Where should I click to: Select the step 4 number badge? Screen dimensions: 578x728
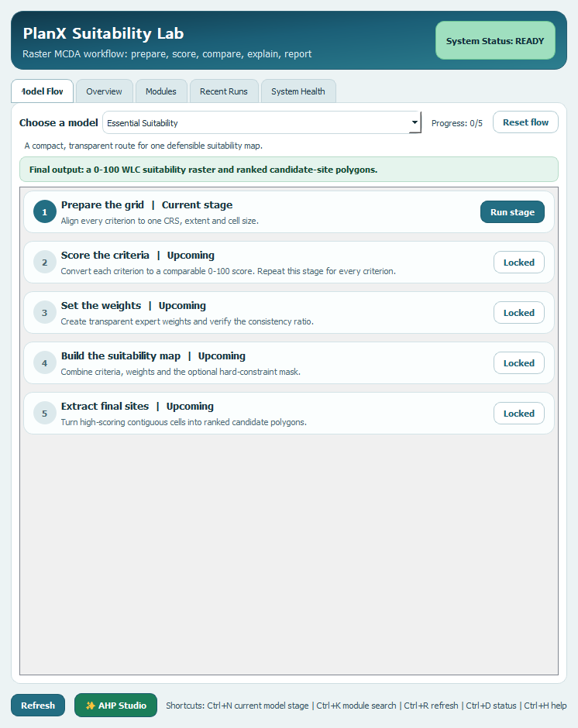(x=45, y=363)
